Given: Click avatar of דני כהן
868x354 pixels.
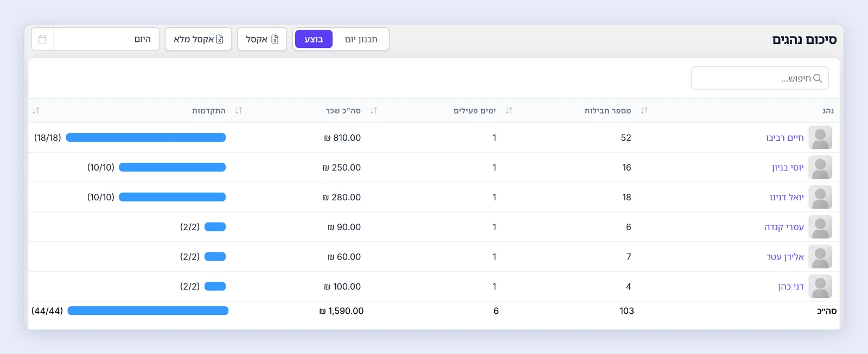Looking at the screenshot, I should pos(820,287).
